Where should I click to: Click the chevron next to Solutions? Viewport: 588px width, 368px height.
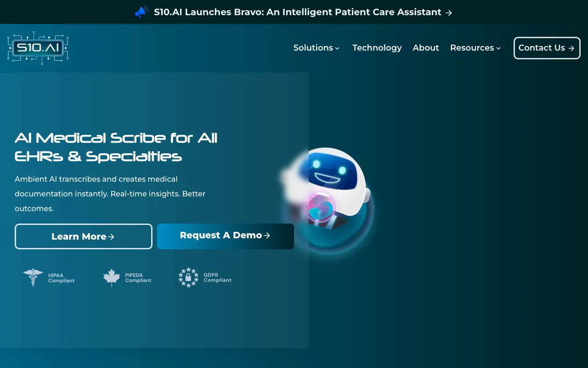pos(338,48)
